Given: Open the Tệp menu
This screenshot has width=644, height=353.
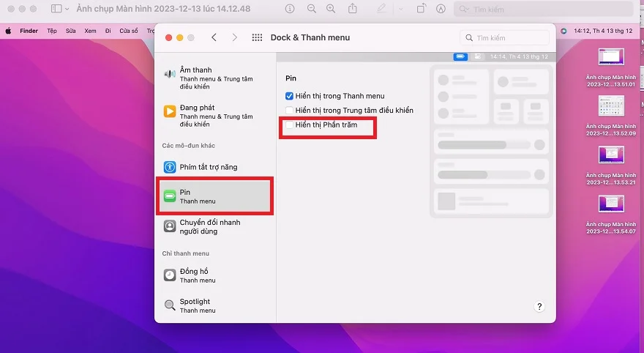Looking at the screenshot, I should pos(52,31).
